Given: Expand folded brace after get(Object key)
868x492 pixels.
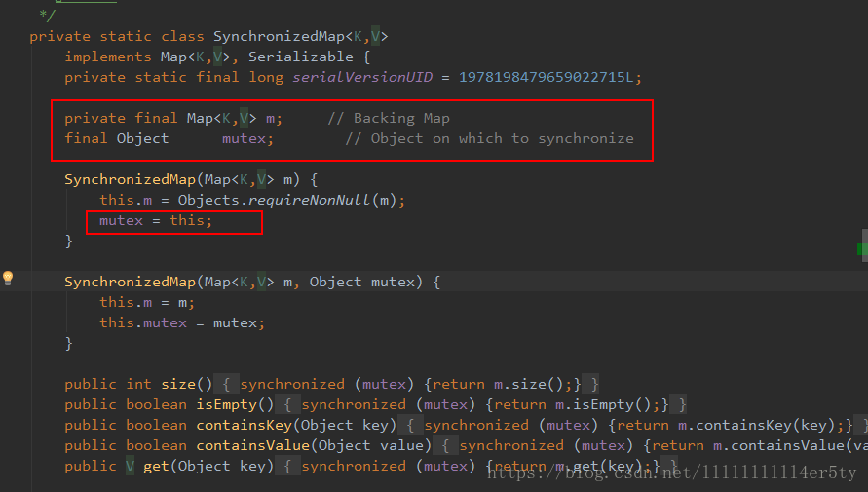Looking at the screenshot, I should pyautogui.click(x=287, y=467).
